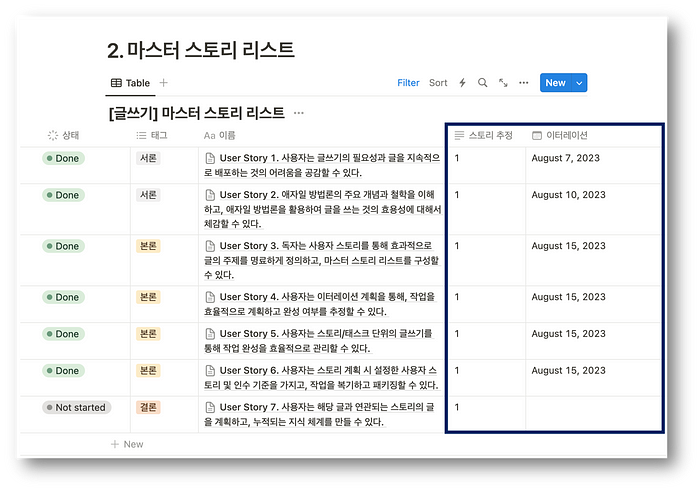Click the expand full-page arrows icon

pos(503,83)
